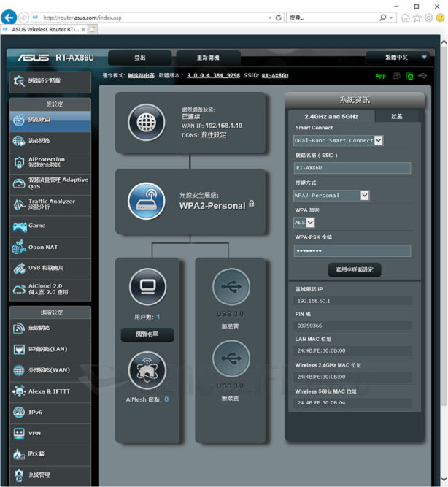Click the view client list button

[x=147, y=334]
